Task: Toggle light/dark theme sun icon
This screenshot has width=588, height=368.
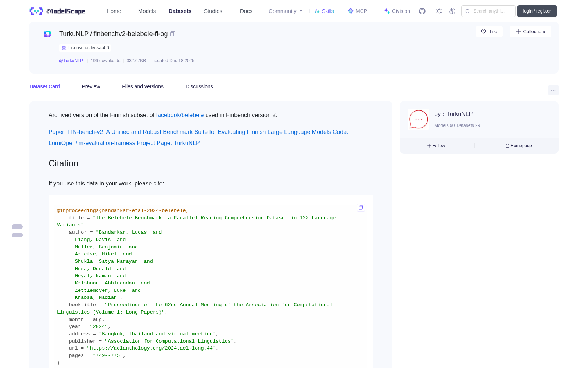Action: coord(439,11)
